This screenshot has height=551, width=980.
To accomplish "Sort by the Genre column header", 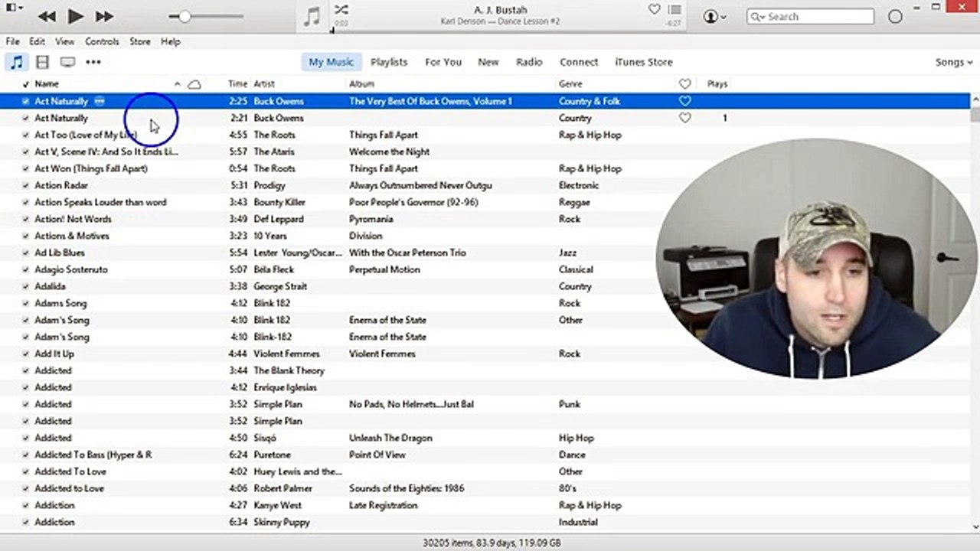I will [x=570, y=84].
